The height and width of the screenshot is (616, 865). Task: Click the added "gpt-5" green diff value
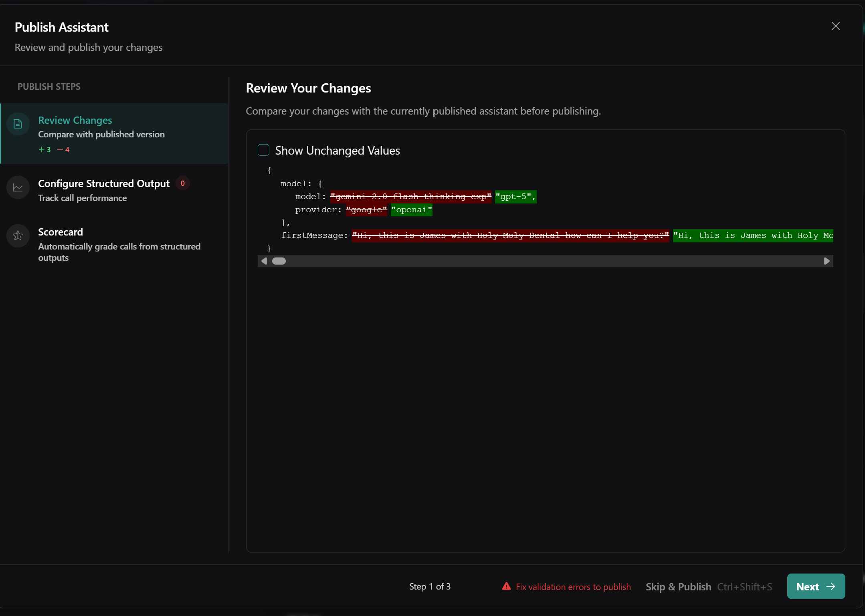tap(515, 197)
